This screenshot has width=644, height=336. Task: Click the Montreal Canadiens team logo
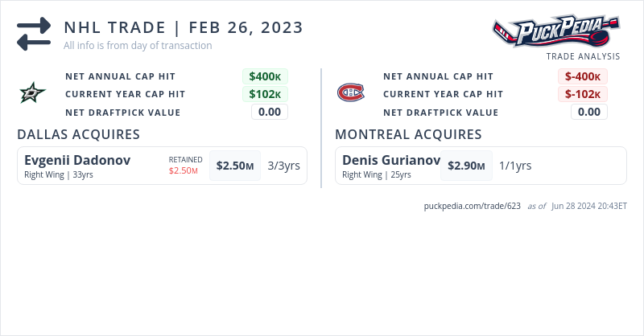coord(350,94)
